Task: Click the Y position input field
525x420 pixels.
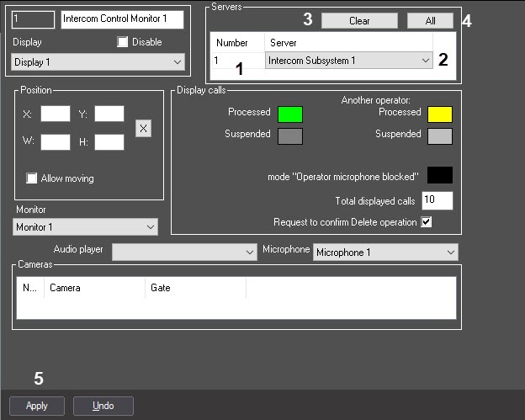Action: tap(109, 114)
